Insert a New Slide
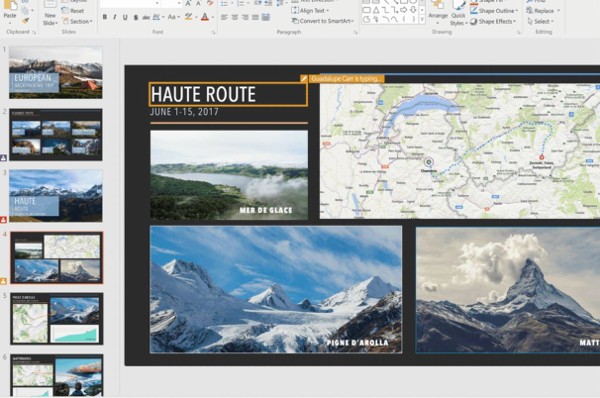The height and width of the screenshot is (398, 600). [x=50, y=13]
